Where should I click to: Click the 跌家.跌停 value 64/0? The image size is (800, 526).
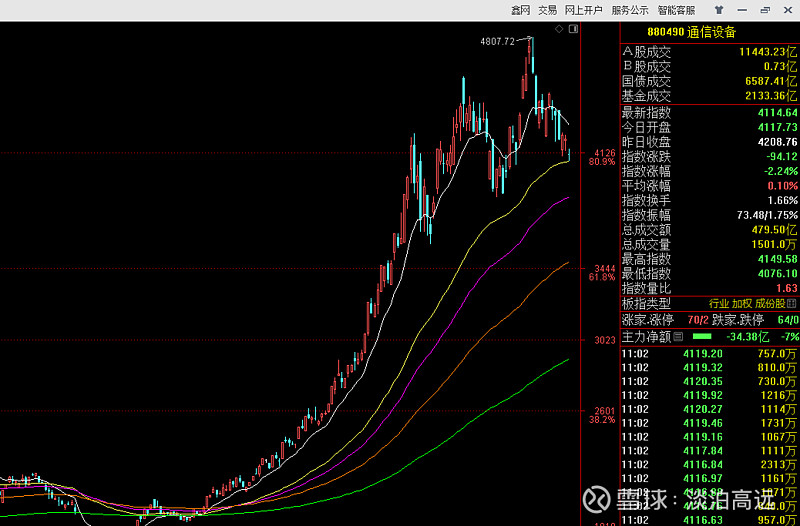pos(788,320)
